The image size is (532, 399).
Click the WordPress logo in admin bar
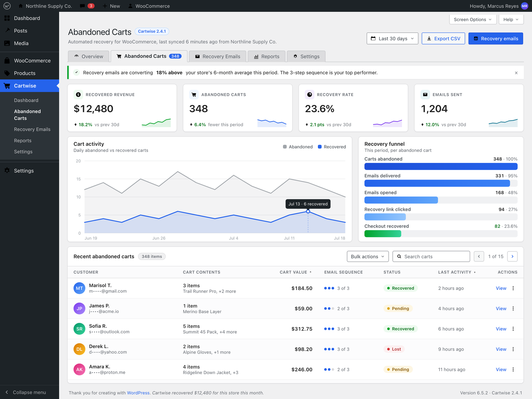[x=7, y=6]
